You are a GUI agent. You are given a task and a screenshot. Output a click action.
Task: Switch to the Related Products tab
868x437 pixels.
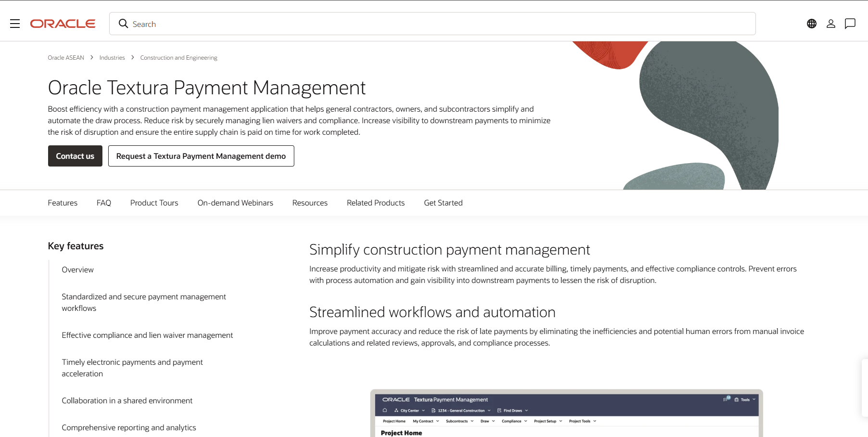376,203
